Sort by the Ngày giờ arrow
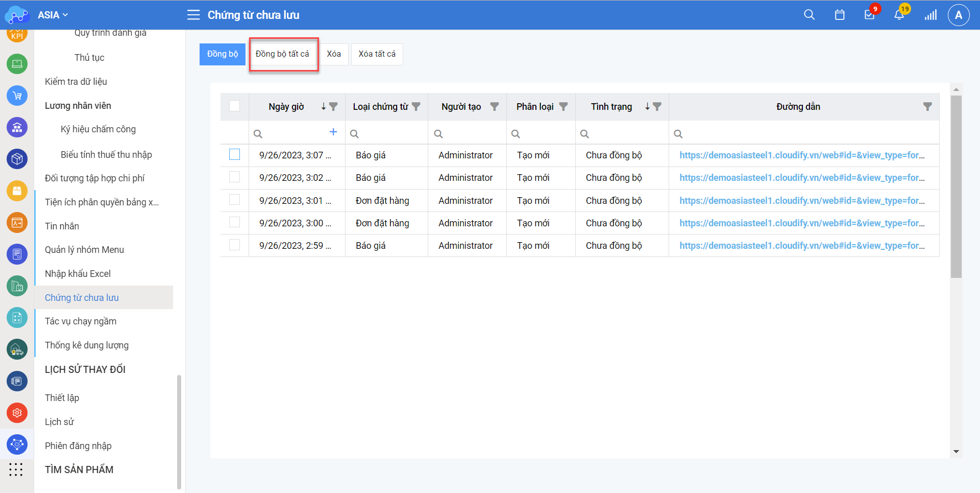The image size is (980, 493). [323, 107]
